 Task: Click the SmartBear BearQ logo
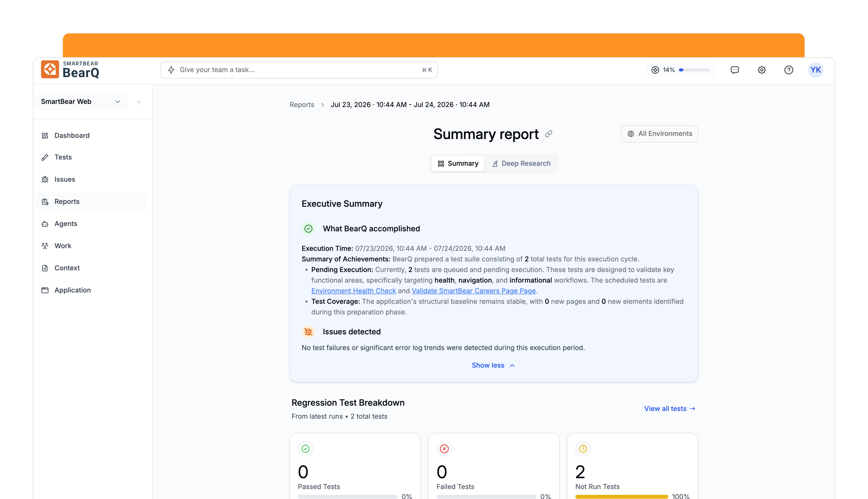70,70
